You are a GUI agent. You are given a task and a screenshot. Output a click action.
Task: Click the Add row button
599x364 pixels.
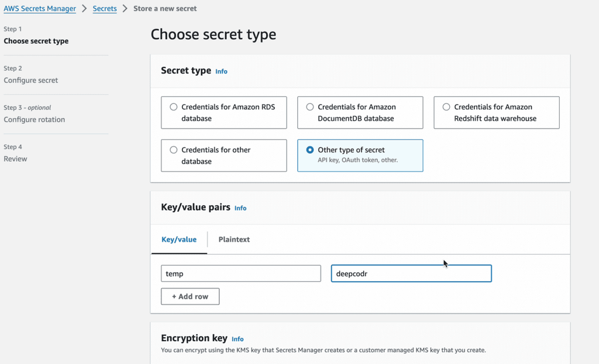pos(190,296)
